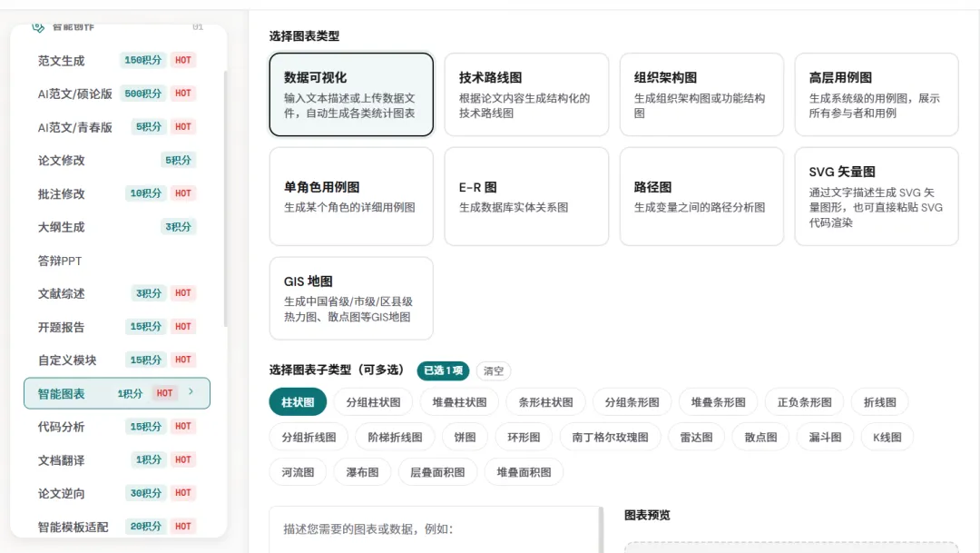This screenshot has height=553, width=980.
Task: Click the 500积分 badge on AI范文/硕论版
Action: pyautogui.click(x=143, y=94)
